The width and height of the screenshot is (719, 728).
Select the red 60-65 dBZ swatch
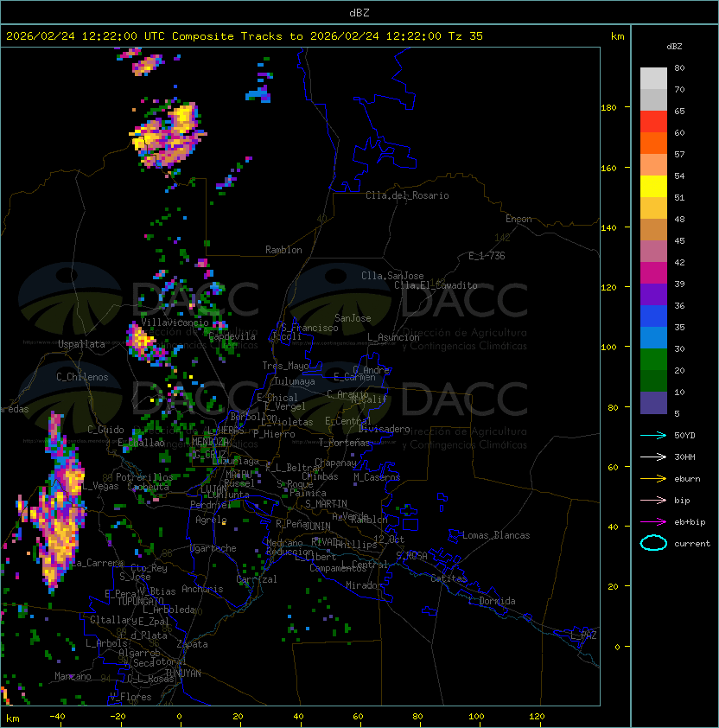653,122
